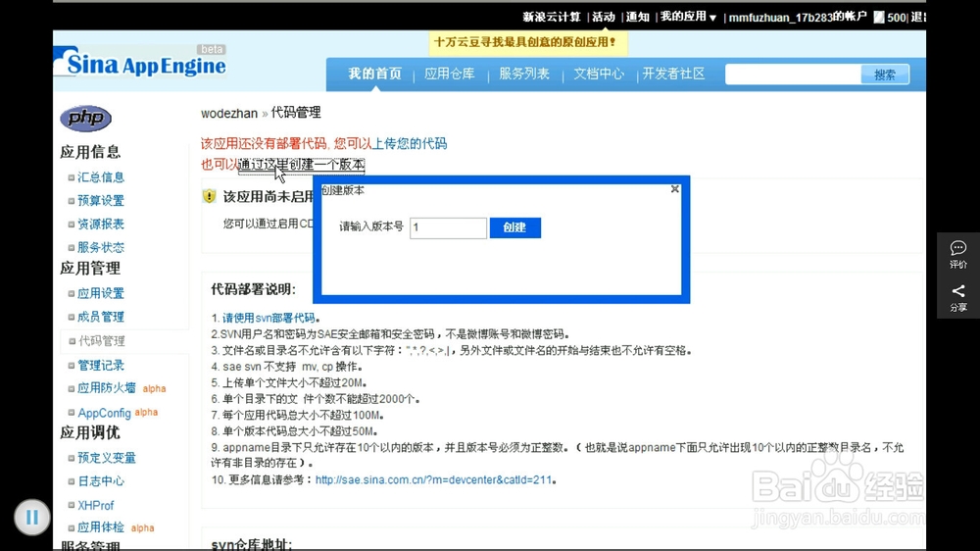980x551 pixels.
Task: Open the 文档中心 tab
Action: [599, 74]
